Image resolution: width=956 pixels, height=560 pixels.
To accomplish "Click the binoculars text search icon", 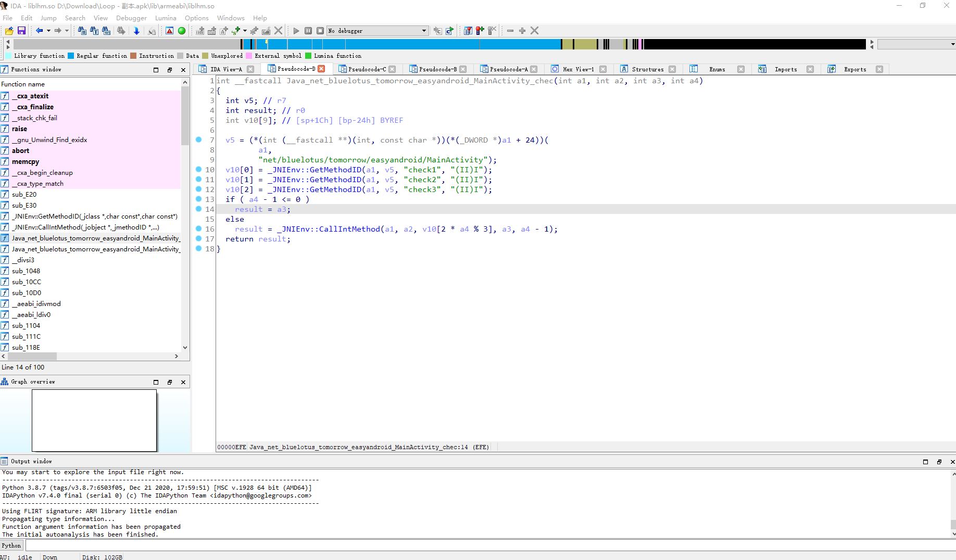I will coord(94,31).
